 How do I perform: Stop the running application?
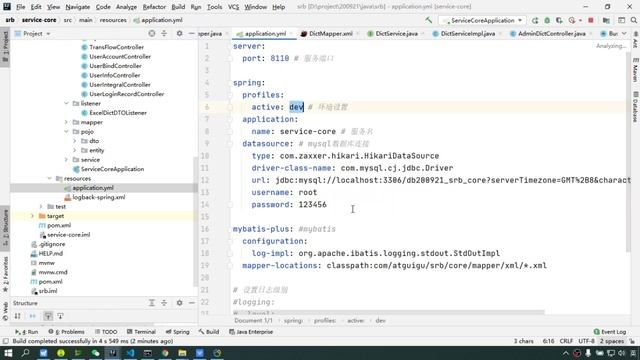pos(591,20)
